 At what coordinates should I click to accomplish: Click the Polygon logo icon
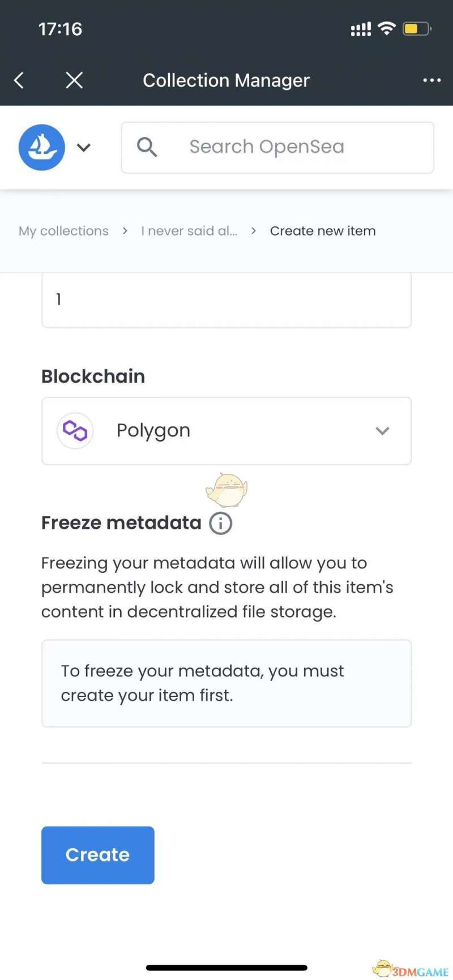tap(75, 431)
